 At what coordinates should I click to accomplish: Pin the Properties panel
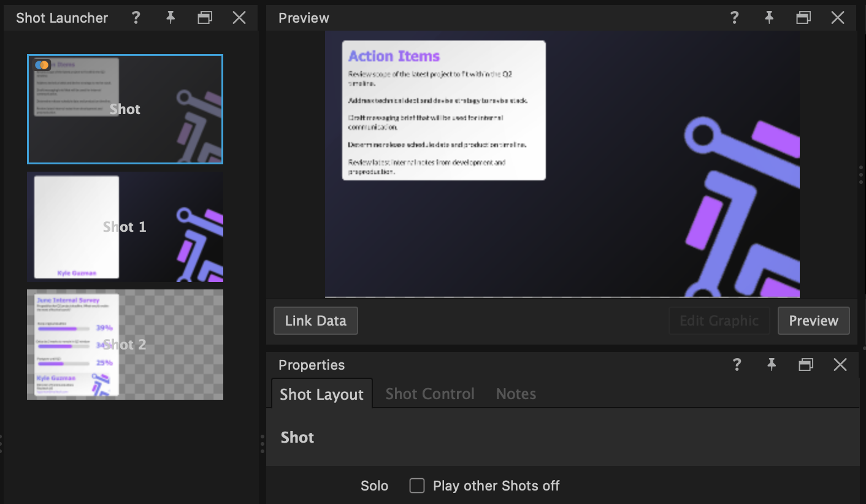[771, 365]
